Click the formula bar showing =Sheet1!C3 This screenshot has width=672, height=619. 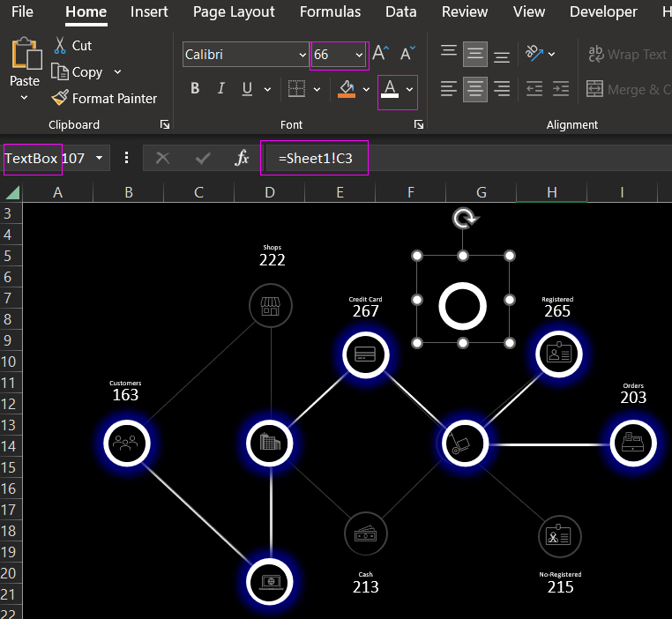(x=316, y=159)
